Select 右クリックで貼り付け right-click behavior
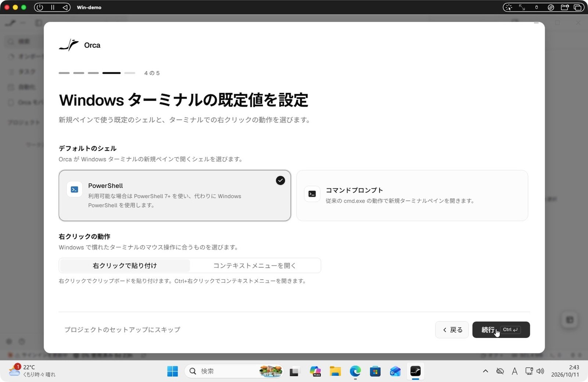This screenshot has height=382, width=588. 125,266
